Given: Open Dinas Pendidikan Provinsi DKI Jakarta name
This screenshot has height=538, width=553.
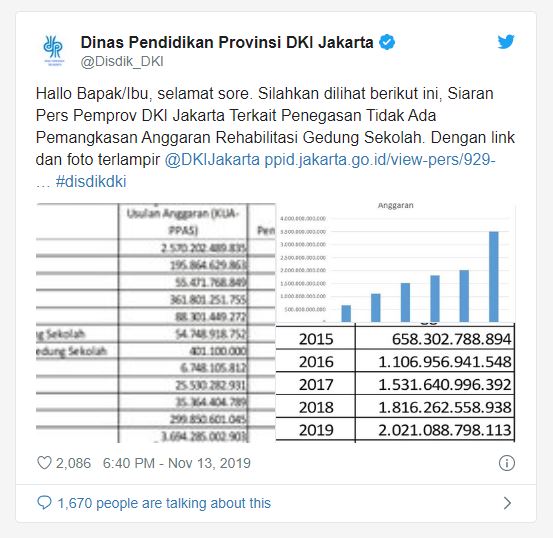Looking at the screenshot, I should click(x=227, y=42).
